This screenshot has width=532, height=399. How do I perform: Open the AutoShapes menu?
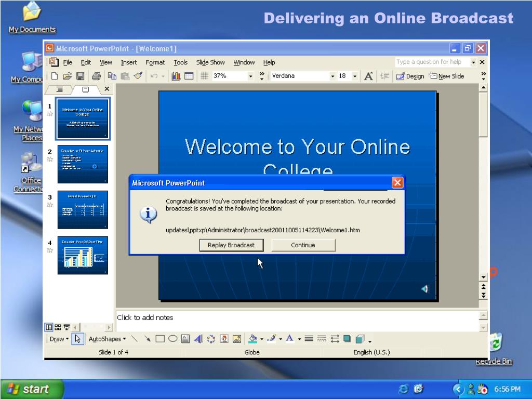tap(107, 339)
